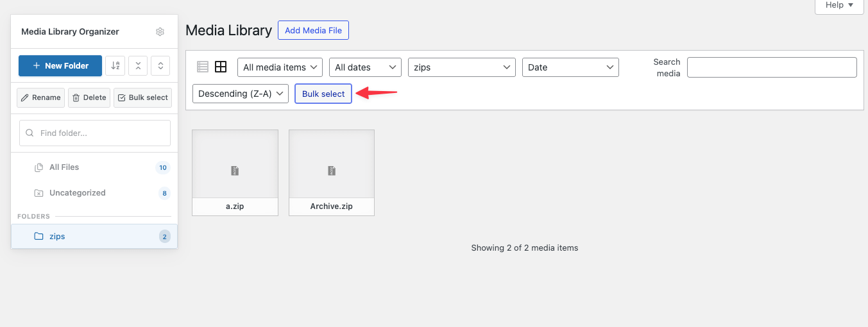Click the zips folder icon
This screenshot has width=868, height=327.
pos(38,236)
